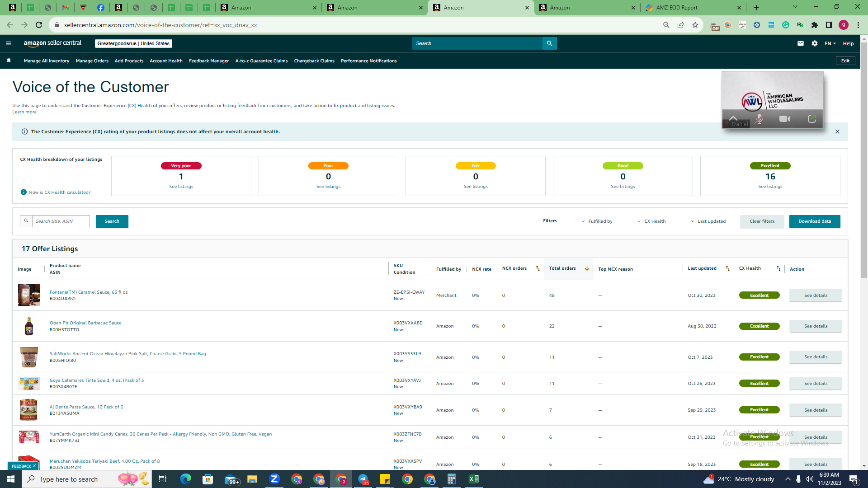
Task: See listings under Excellent
Action: click(770, 187)
